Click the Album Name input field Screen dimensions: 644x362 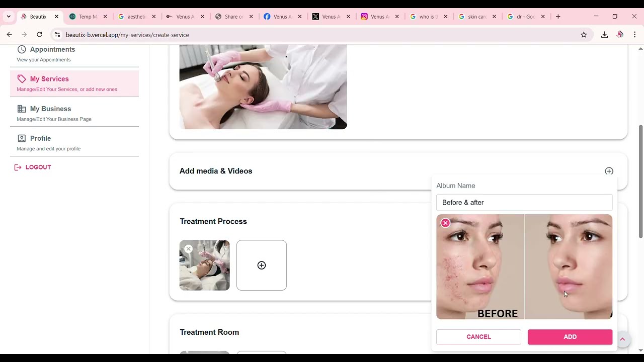[x=524, y=203]
